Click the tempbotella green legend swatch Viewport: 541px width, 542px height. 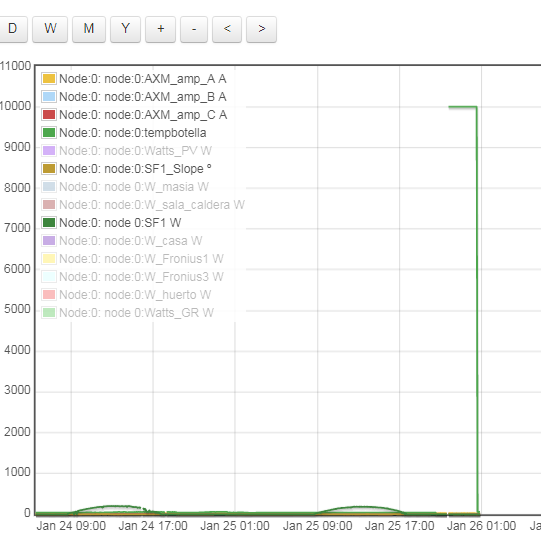49,132
